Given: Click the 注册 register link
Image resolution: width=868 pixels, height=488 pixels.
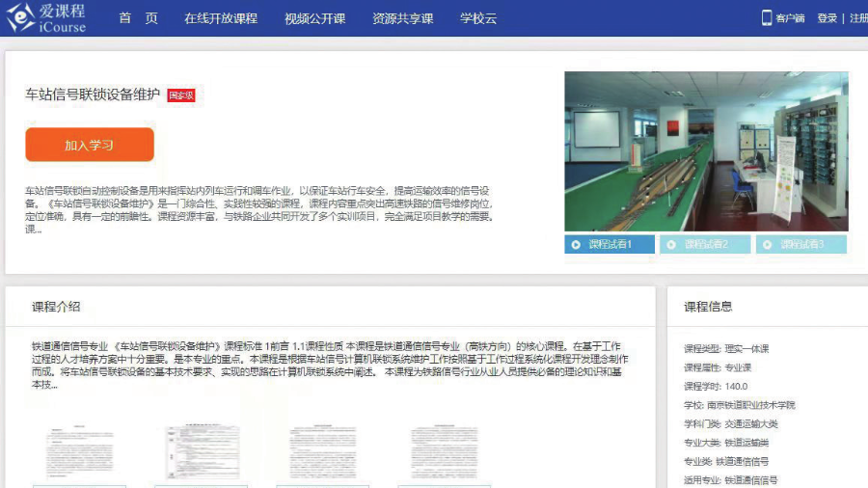Looking at the screenshot, I should click(x=858, y=18).
